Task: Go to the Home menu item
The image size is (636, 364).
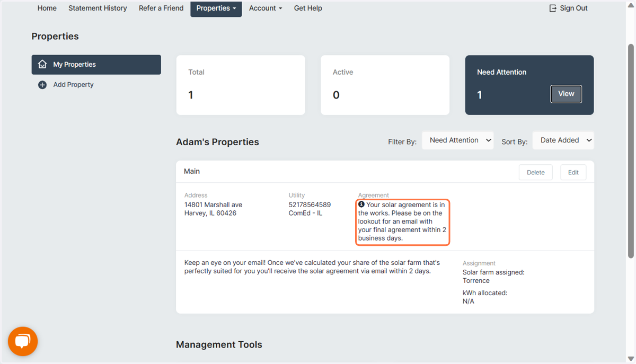Action: pos(47,8)
